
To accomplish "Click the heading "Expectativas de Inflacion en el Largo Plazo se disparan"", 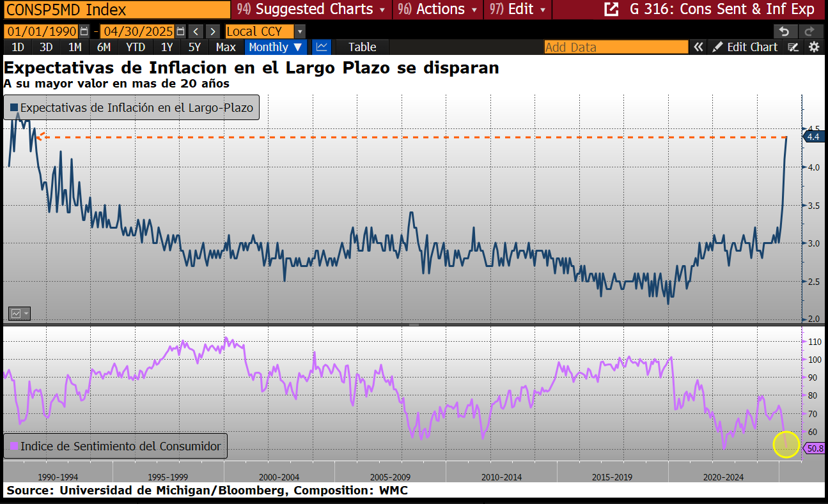I will [x=251, y=68].
